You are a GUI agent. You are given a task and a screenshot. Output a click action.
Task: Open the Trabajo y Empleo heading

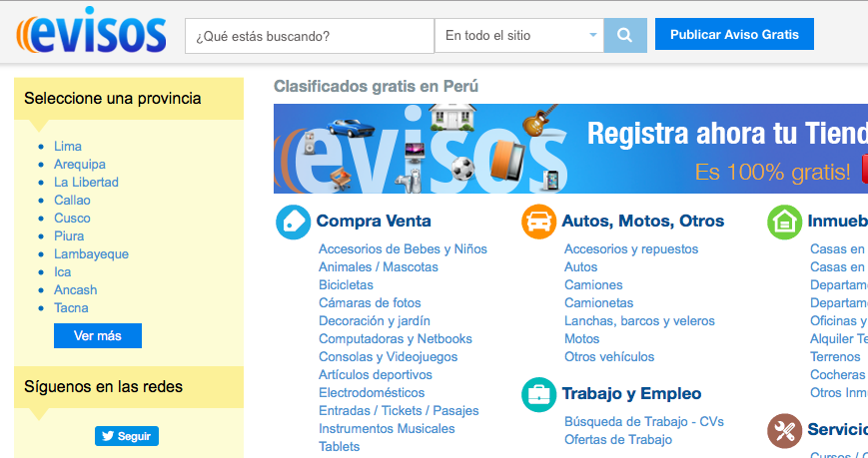[631, 394]
